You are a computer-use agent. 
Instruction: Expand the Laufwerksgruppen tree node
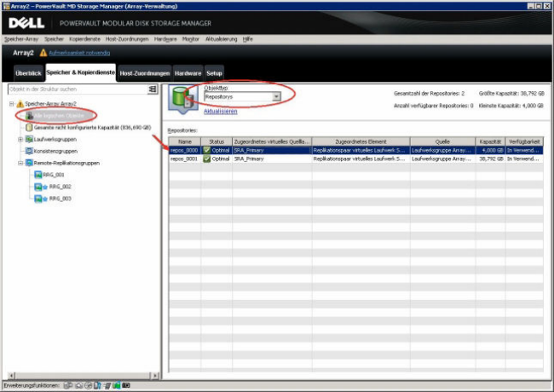[20, 140]
